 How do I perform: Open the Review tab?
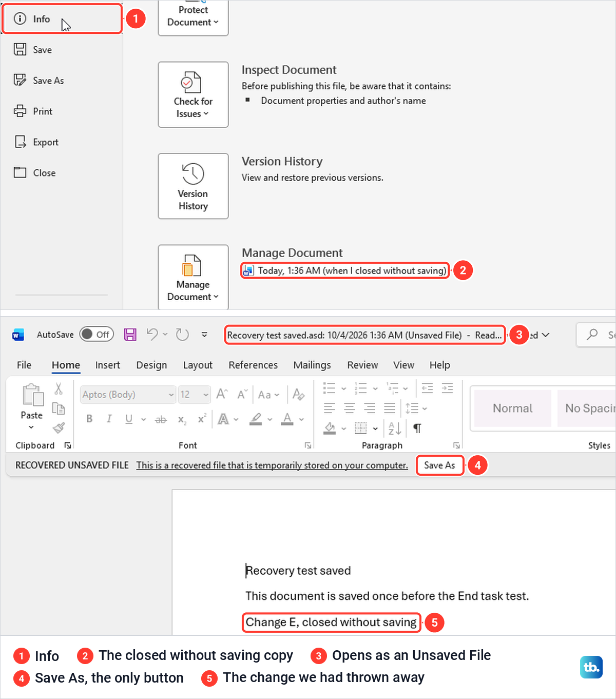pyautogui.click(x=362, y=365)
